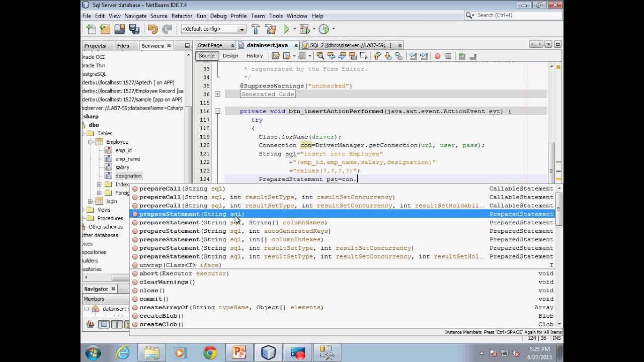The image size is (644, 362).
Task: Collapse the datainsert node in Navigator
Action: 86,309
